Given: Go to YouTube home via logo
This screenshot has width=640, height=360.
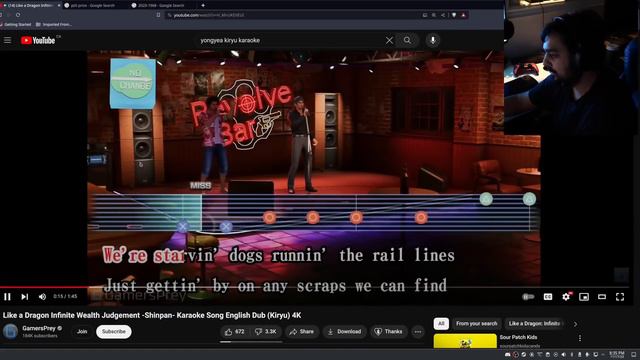Looking at the screenshot, I should pyautogui.click(x=38, y=40).
